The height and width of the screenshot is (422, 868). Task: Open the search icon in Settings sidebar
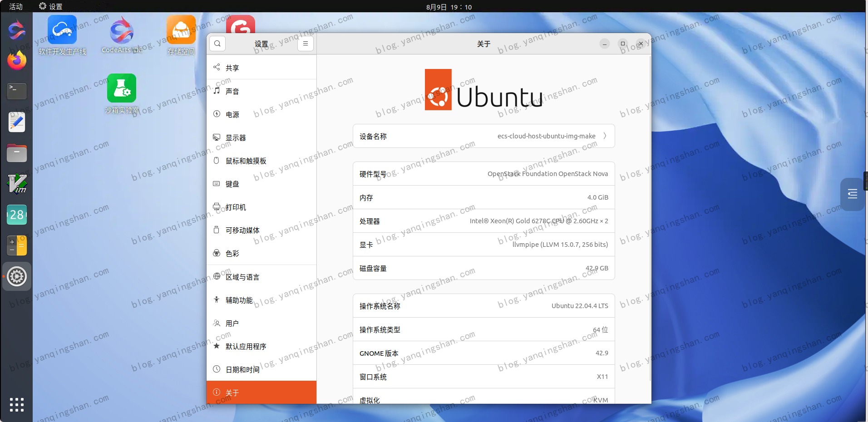click(217, 44)
